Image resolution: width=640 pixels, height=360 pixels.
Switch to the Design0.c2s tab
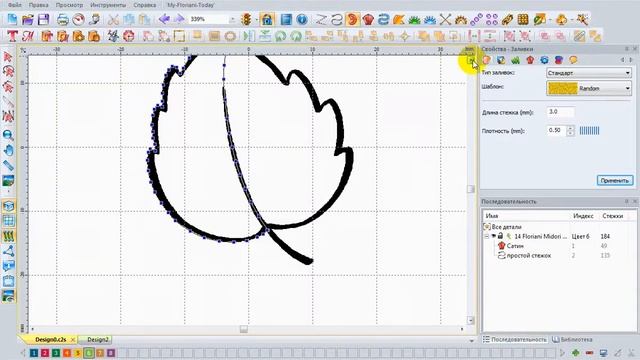(51, 340)
